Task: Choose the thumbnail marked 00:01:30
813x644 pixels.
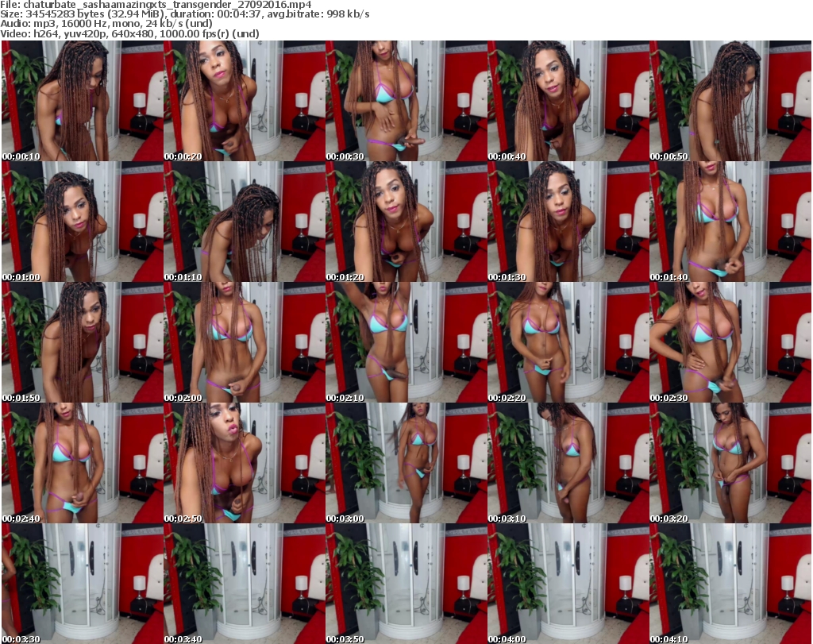Action: coord(568,222)
